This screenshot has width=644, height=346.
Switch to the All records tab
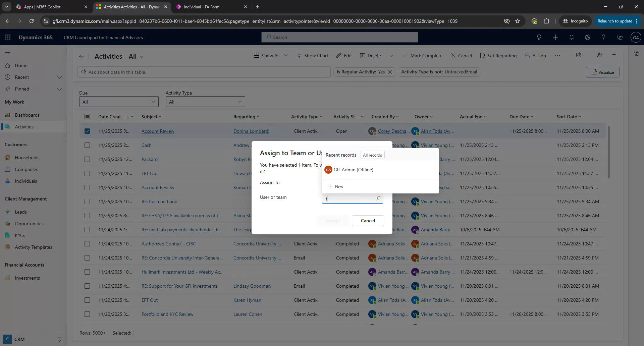coord(372,155)
